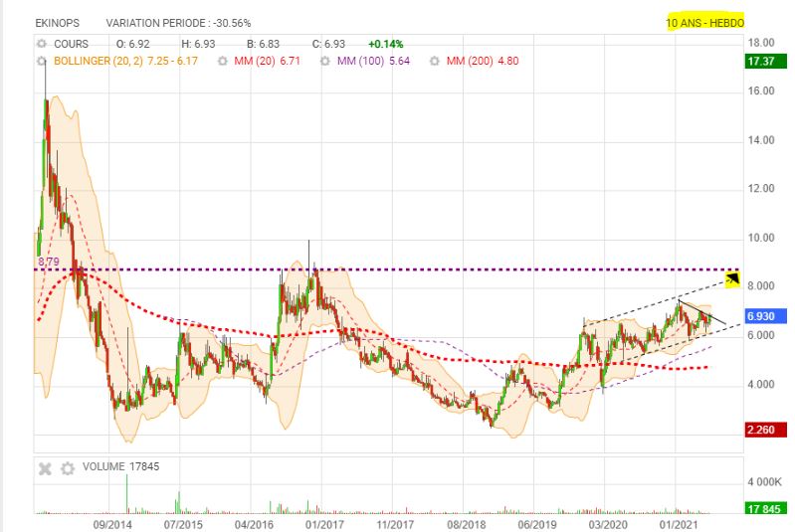Click VARIATION PERIODE : -30.56% label
This screenshot has height=532, width=795.
tap(178, 23)
